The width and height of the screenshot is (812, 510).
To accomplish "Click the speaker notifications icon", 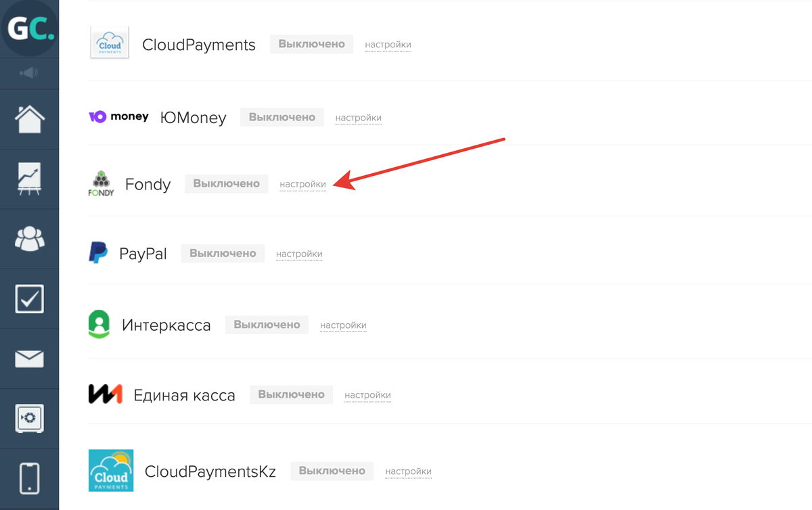I will (29, 73).
